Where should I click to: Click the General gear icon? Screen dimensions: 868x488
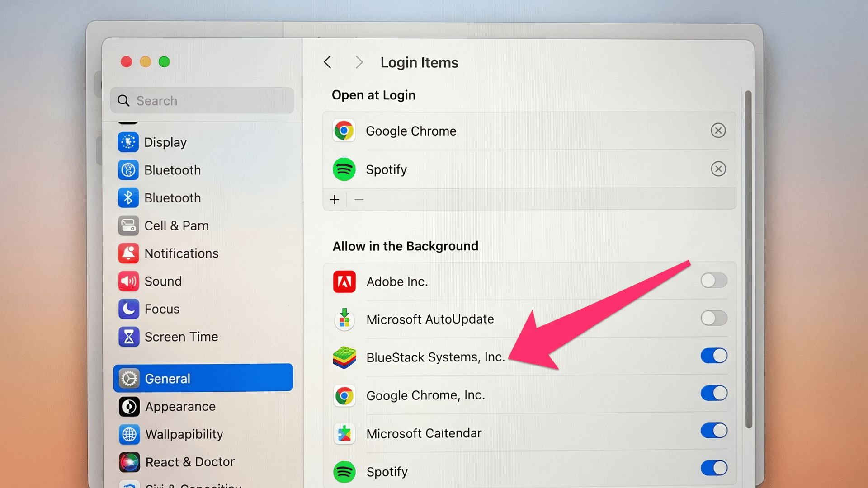coord(129,379)
